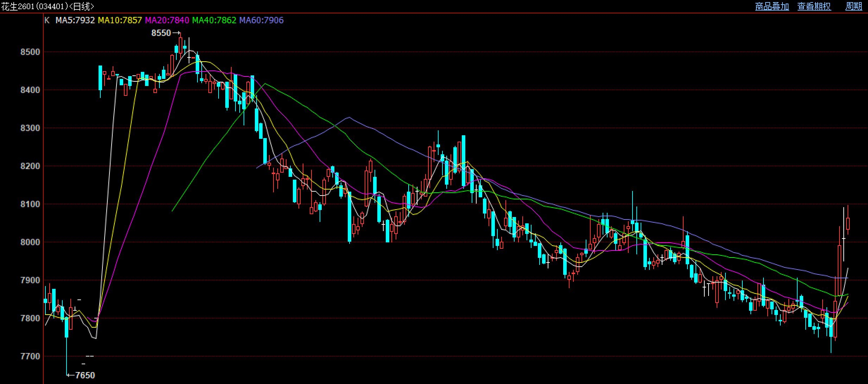The height and width of the screenshot is (384, 868).
Task: Click the 7700 price axis label
Action: pos(30,357)
